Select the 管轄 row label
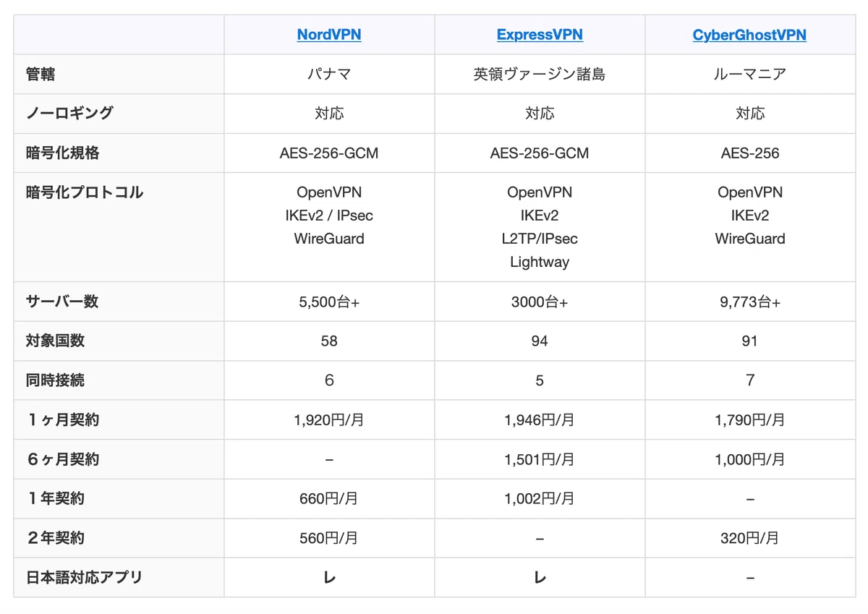The width and height of the screenshot is (868, 614). [41, 74]
